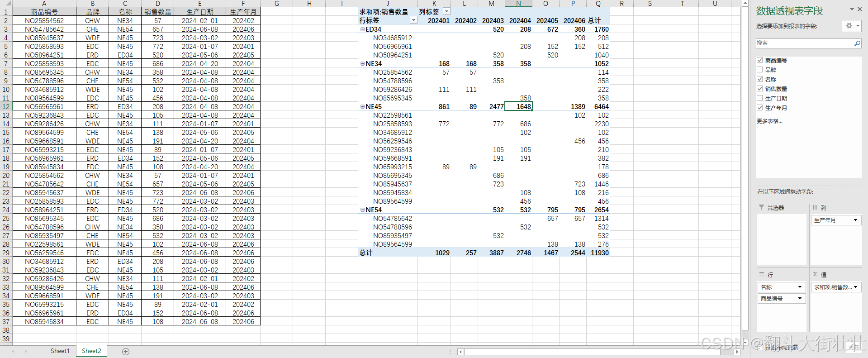Collapse the ED34 pivot group
Image resolution: width=868 pixels, height=358 pixels.
(x=362, y=29)
